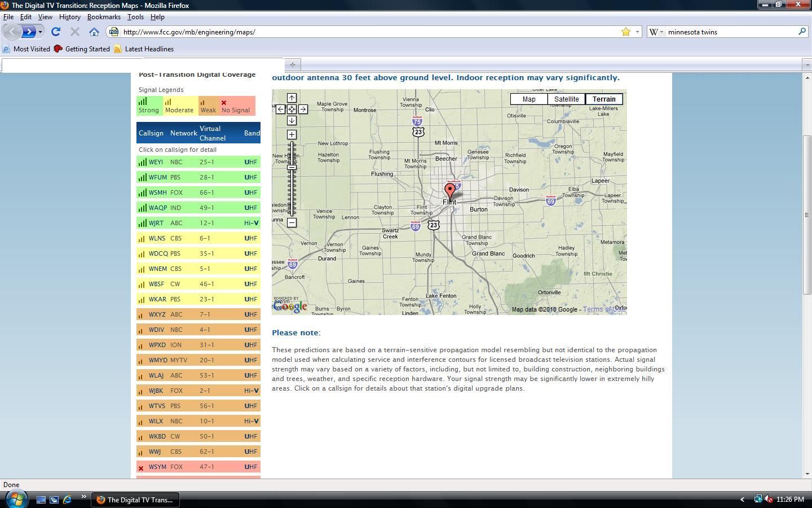Open the File menu
Image resolution: width=812 pixels, height=508 pixels.
(8, 17)
